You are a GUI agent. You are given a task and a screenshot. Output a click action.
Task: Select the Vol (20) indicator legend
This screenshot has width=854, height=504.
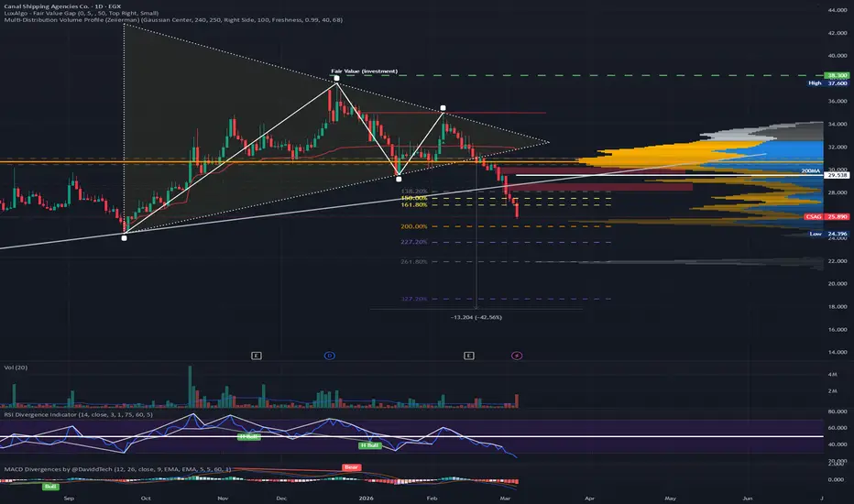point(16,367)
